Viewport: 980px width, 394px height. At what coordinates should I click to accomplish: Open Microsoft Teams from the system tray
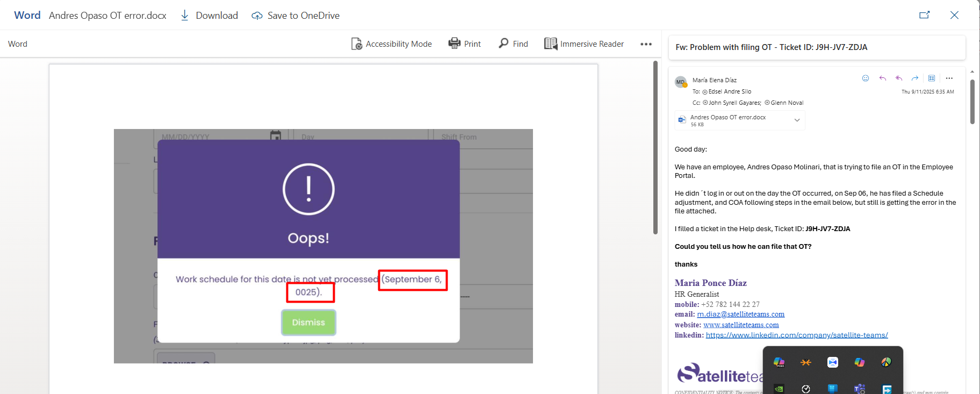[x=859, y=389]
